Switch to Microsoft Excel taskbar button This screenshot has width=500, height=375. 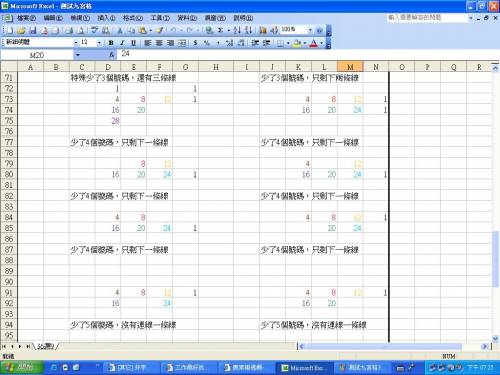click(x=302, y=368)
